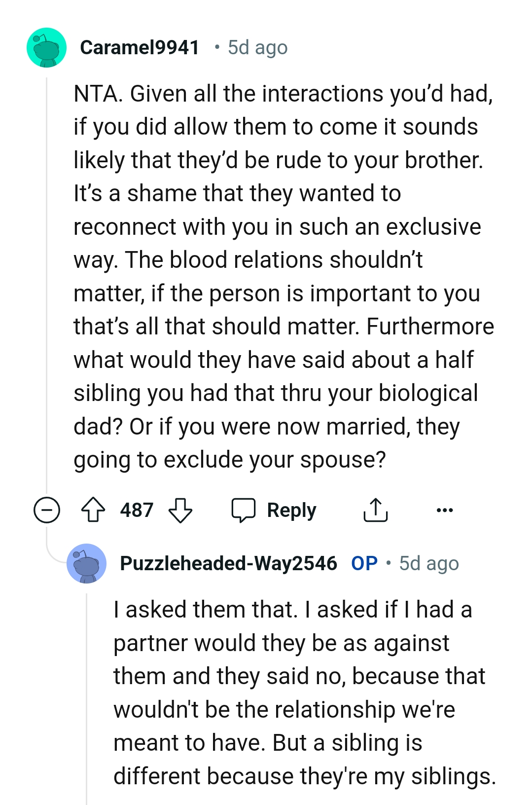Viewport: 532px width, 805px height.
Task: Click the minus circle beside the vote controls
Action: pyautogui.click(x=47, y=510)
